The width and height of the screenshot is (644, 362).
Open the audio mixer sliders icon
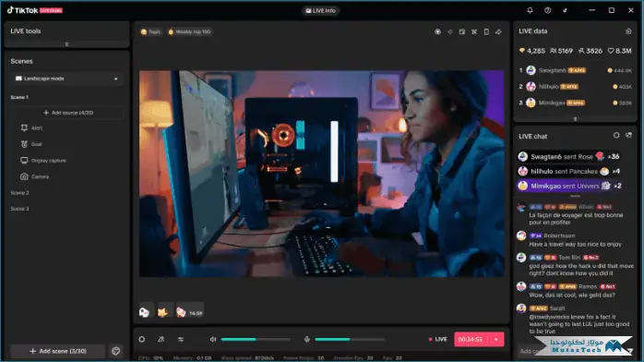[x=181, y=340]
